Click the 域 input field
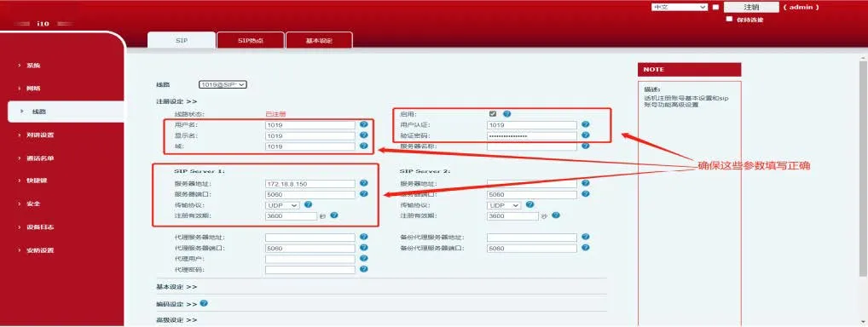868x327 pixels. [310, 146]
